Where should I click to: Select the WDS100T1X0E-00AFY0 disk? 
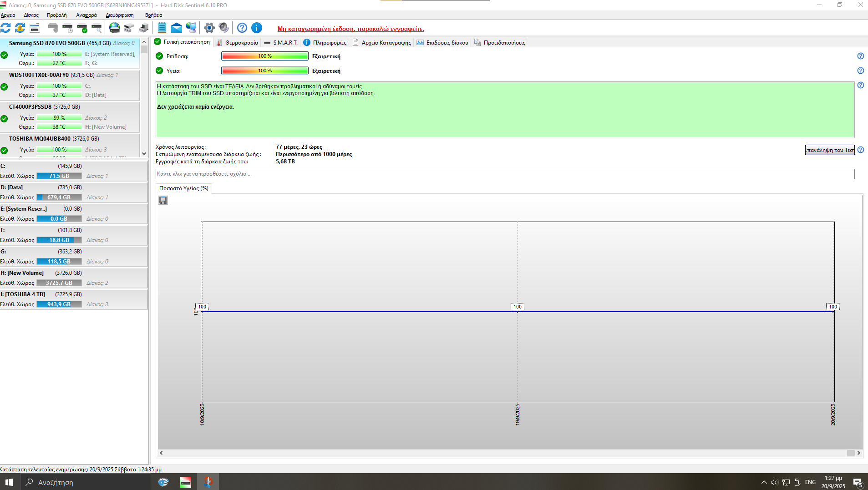coord(70,85)
